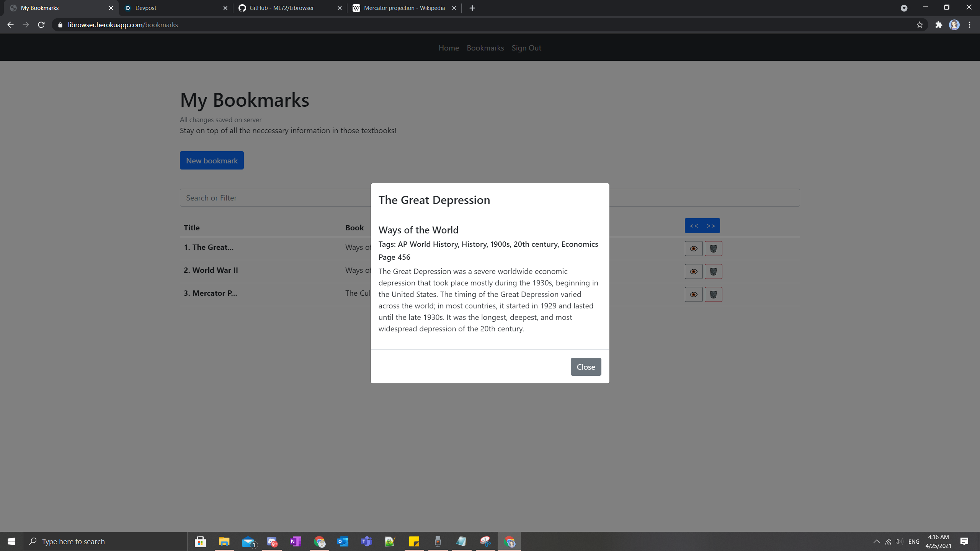
Task: Open the Home nav link
Action: (x=449, y=48)
